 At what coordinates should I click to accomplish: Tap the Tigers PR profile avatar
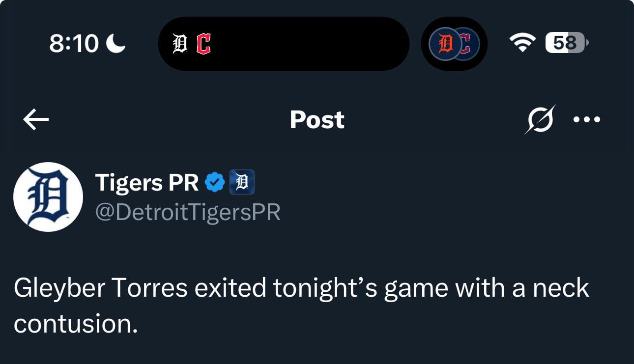(48, 196)
